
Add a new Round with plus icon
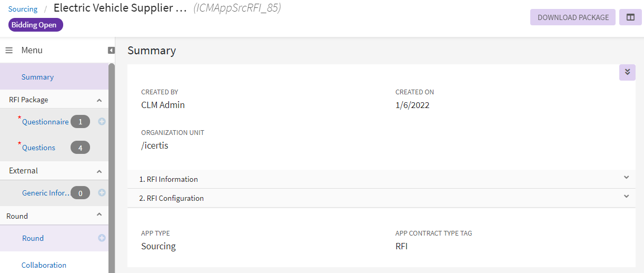click(102, 238)
